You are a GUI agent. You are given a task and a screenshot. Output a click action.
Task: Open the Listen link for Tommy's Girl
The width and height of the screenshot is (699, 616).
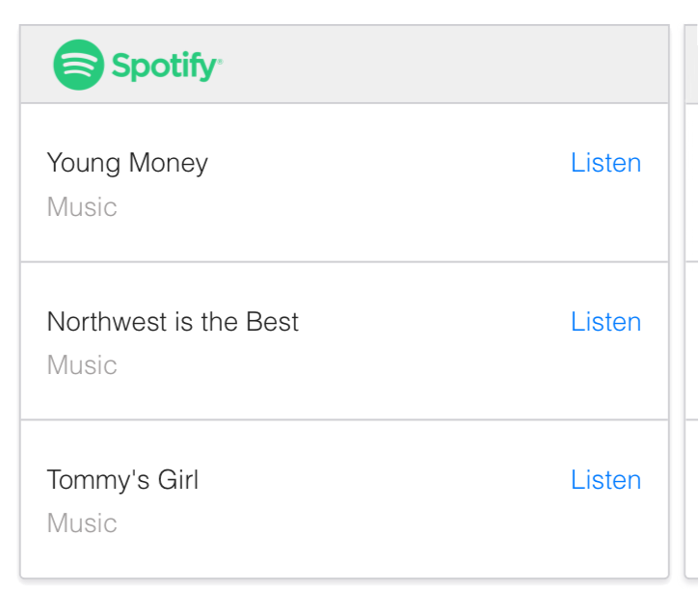(605, 479)
